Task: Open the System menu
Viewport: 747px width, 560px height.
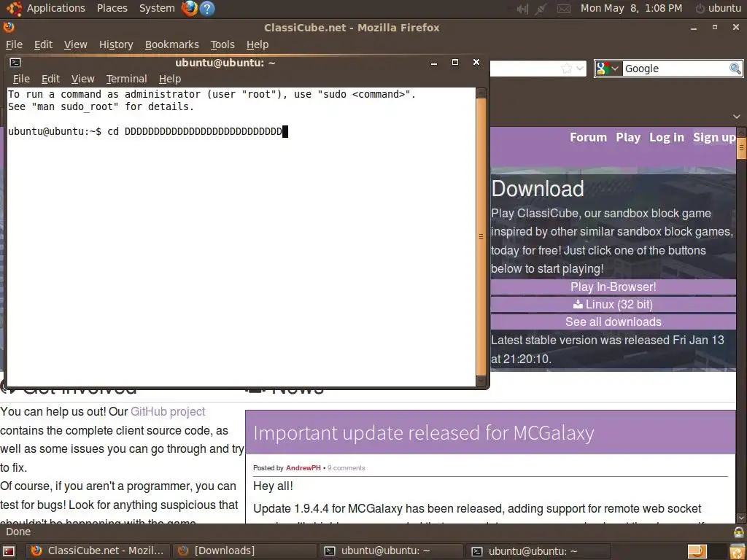Action: click(157, 8)
